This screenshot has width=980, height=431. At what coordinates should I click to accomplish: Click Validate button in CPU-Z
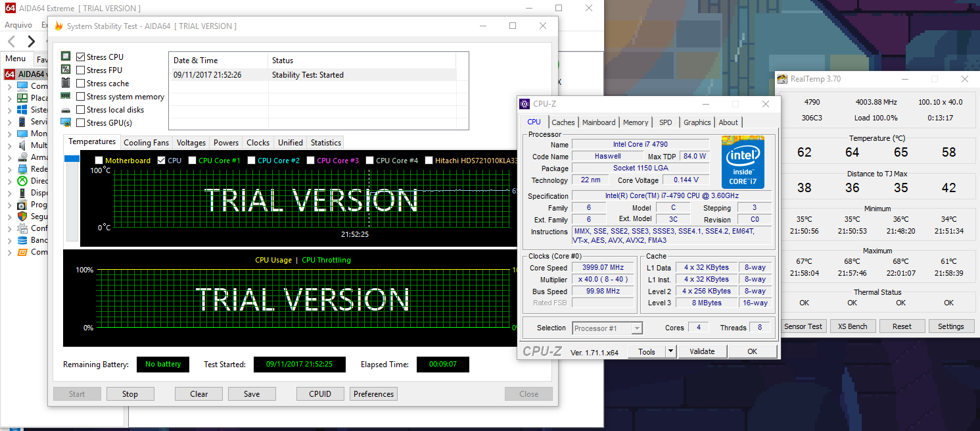tap(702, 351)
